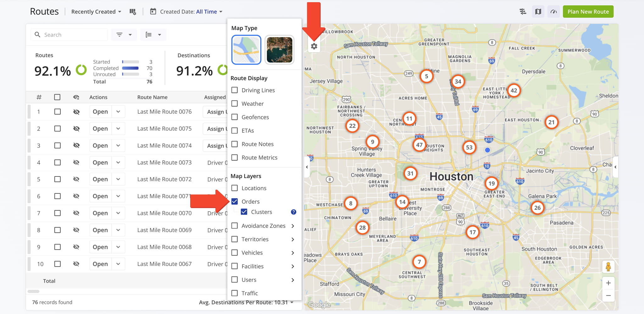Select the satellite map type thumbnail
Image resolution: width=644 pixels, height=314 pixels.
point(279,50)
